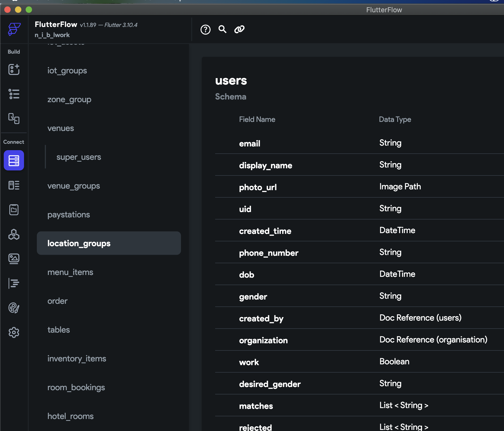Viewport: 504px width, 431px height.
Task: Open App Settings via gear icon
Action: pyautogui.click(x=14, y=332)
